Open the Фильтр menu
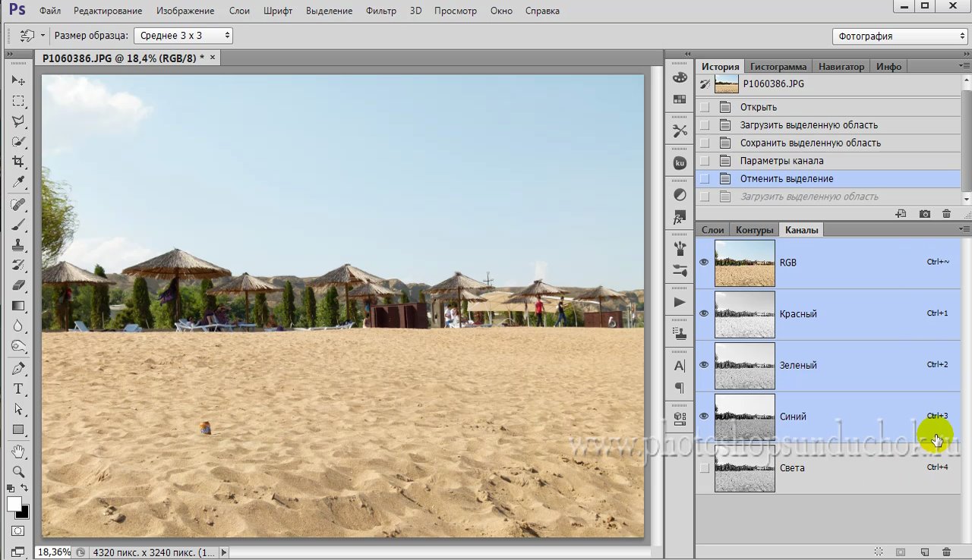The height and width of the screenshot is (560, 972). point(380,11)
